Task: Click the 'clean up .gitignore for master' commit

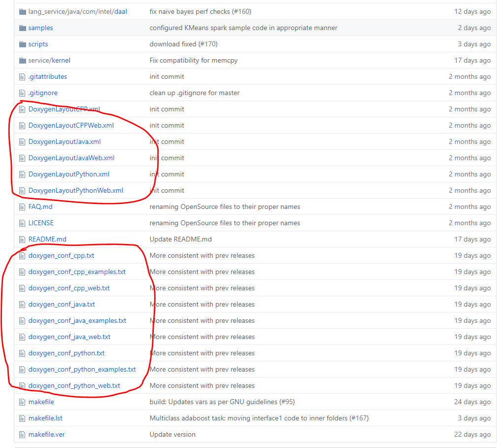Action: click(194, 93)
